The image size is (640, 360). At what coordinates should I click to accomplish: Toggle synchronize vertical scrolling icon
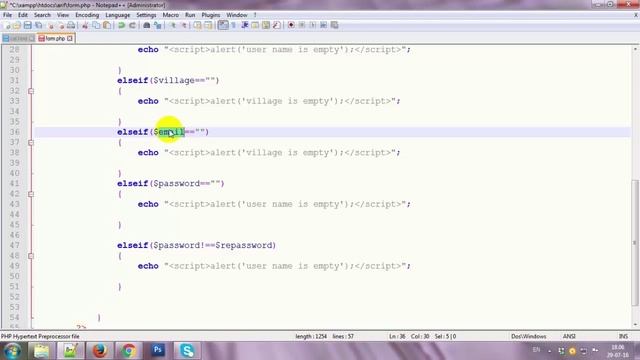click(x=198, y=25)
